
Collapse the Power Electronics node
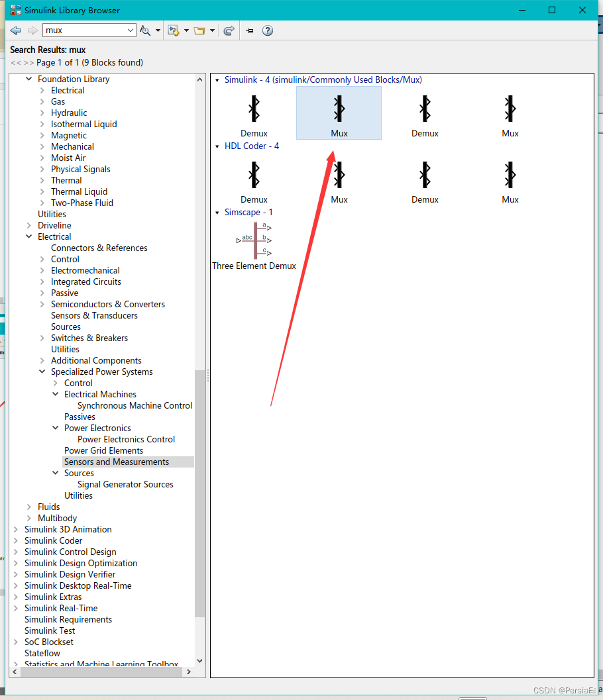(56, 428)
